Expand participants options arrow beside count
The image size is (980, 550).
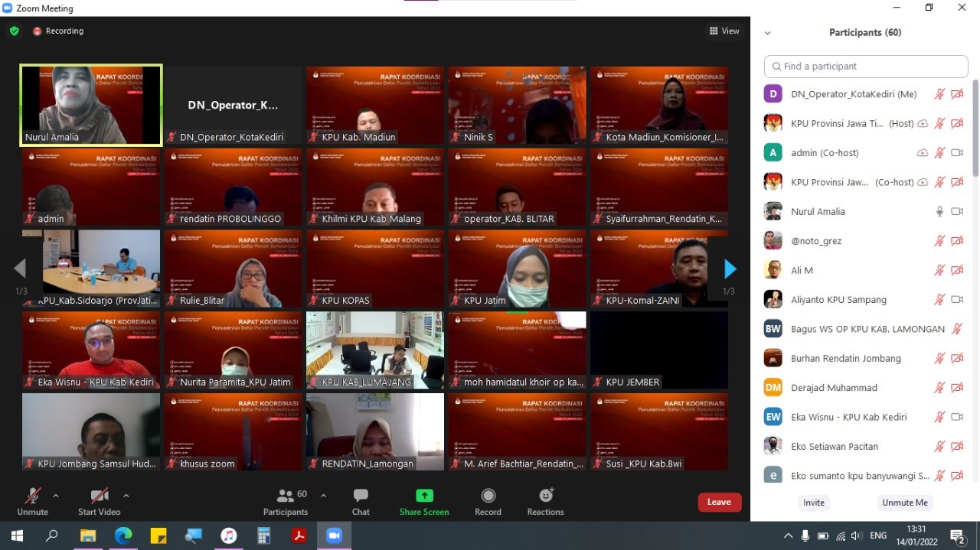(323, 496)
